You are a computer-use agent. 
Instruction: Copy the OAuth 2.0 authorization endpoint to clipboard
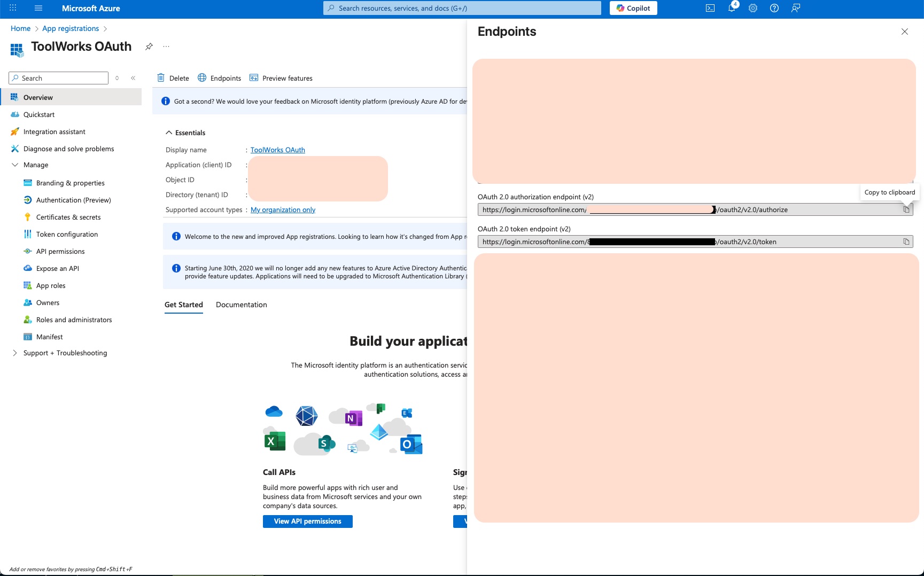[x=906, y=209]
